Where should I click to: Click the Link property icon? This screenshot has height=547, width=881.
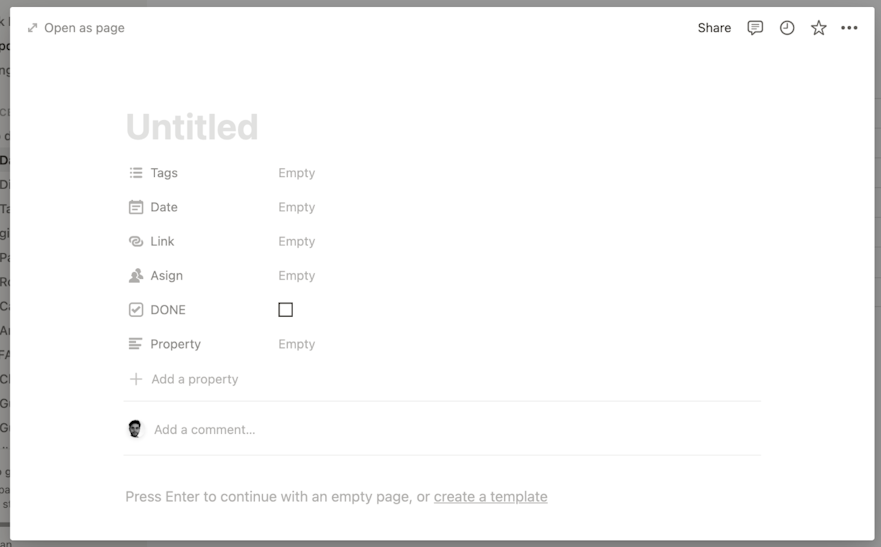pos(136,241)
